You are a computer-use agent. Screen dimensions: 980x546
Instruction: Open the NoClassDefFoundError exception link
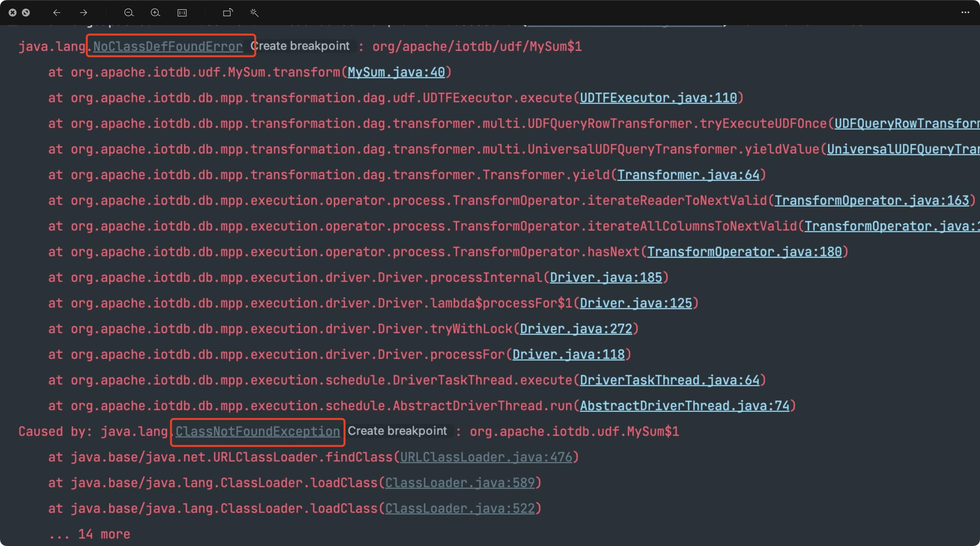tap(168, 46)
